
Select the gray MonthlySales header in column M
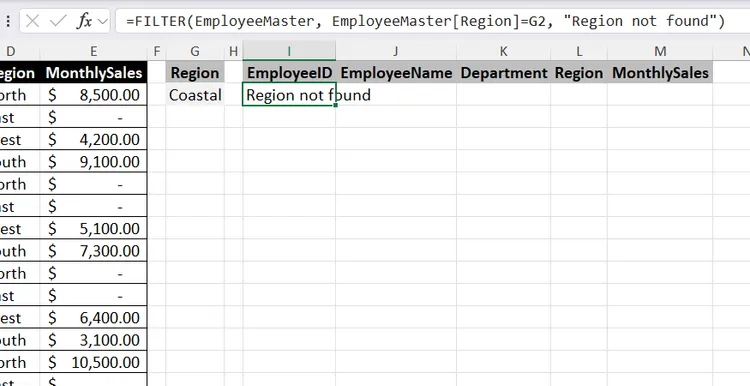click(x=660, y=73)
